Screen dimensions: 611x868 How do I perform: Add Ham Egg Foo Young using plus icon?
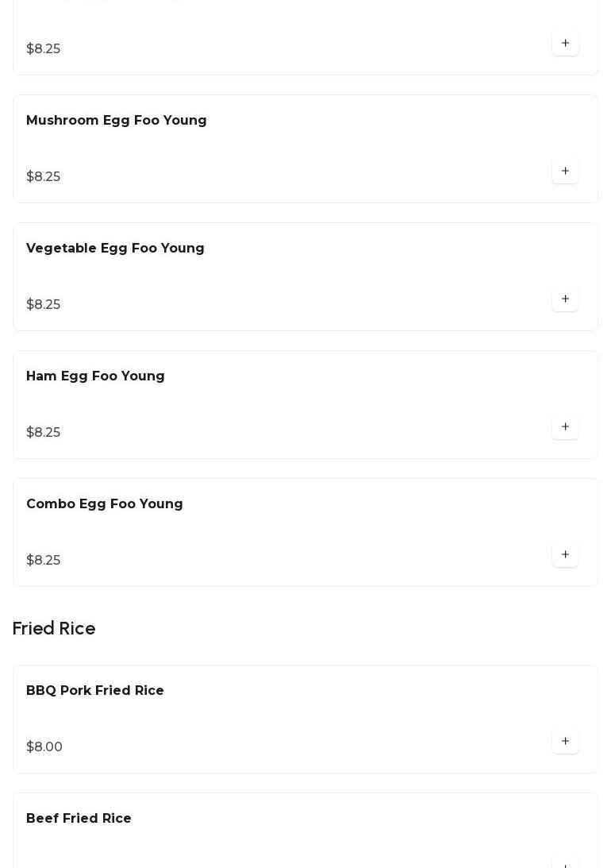(x=565, y=427)
